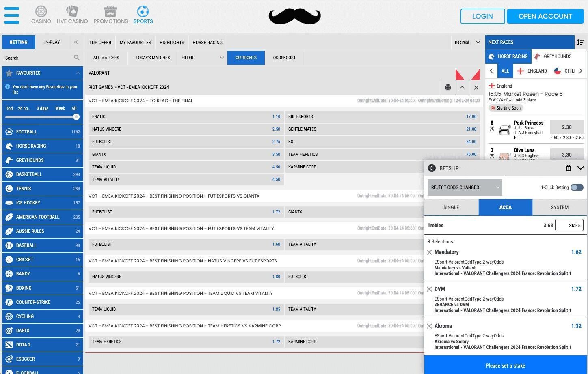This screenshot has height=374, width=588.
Task: Open the Top Offer menu item
Action: [100, 42]
